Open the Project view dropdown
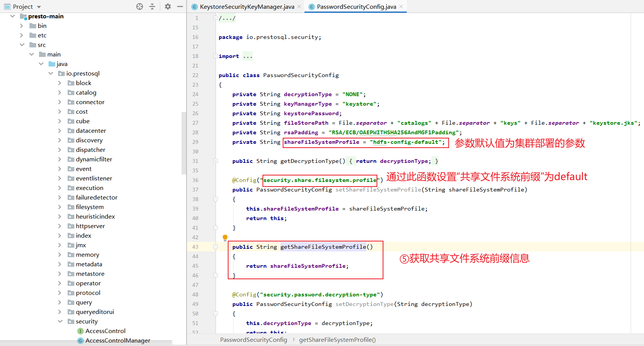Image resolution: width=644 pixels, height=346 pixels. click(39, 6)
